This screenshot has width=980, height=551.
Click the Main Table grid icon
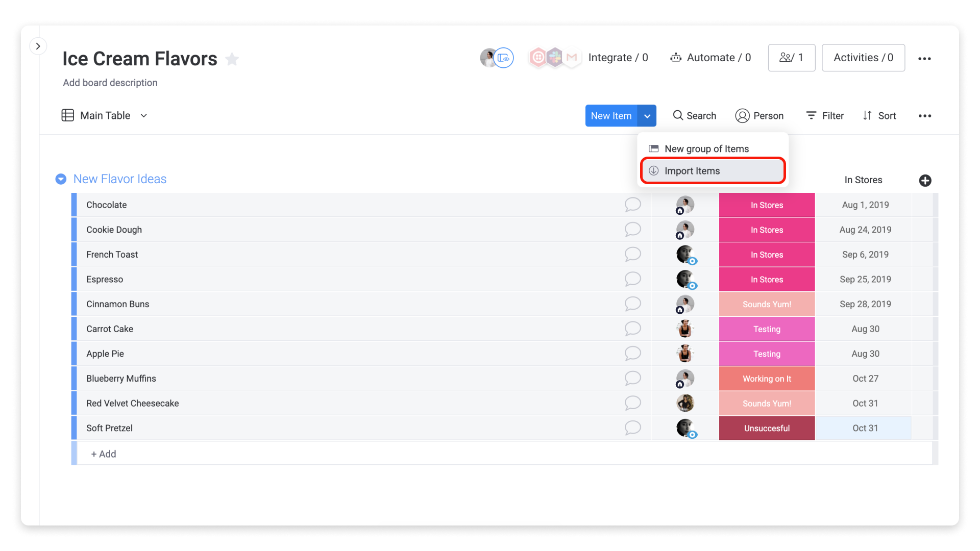click(x=67, y=115)
